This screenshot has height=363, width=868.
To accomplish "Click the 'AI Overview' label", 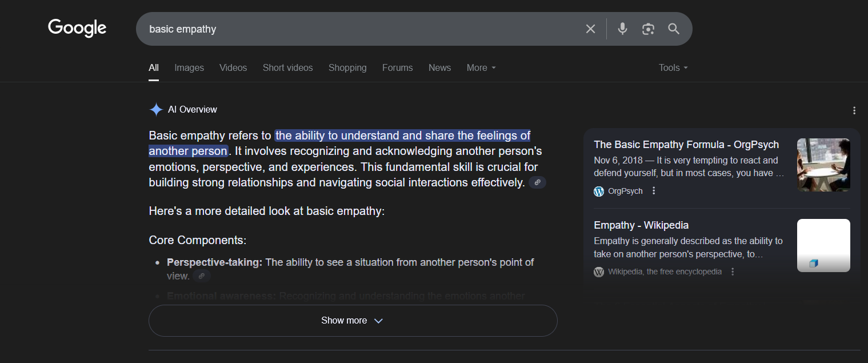I will 193,110.
